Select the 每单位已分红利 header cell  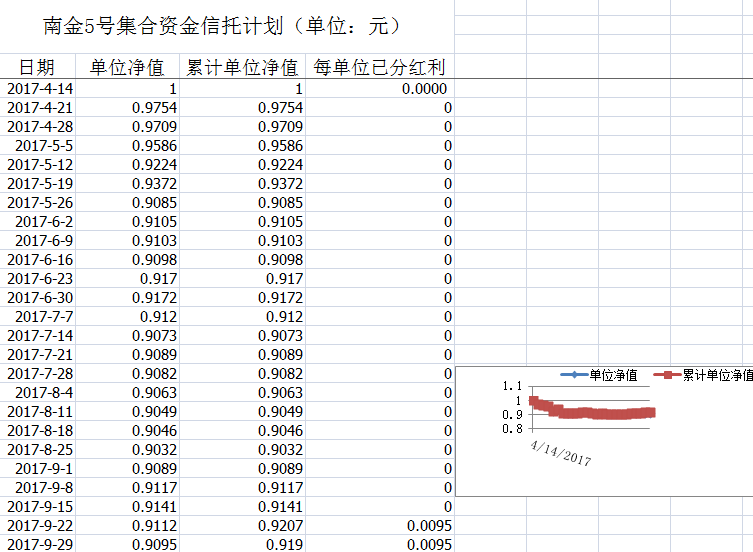coord(379,68)
